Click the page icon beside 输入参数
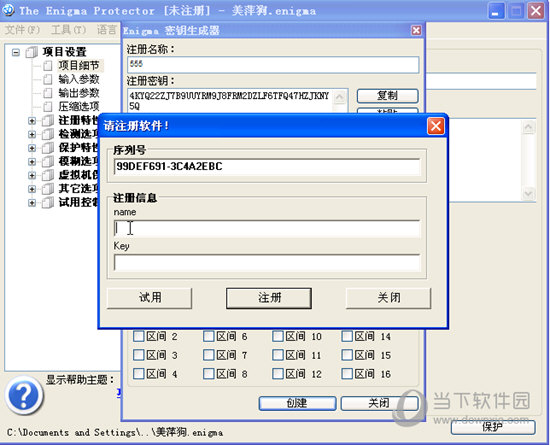550x445 pixels. 47,79
